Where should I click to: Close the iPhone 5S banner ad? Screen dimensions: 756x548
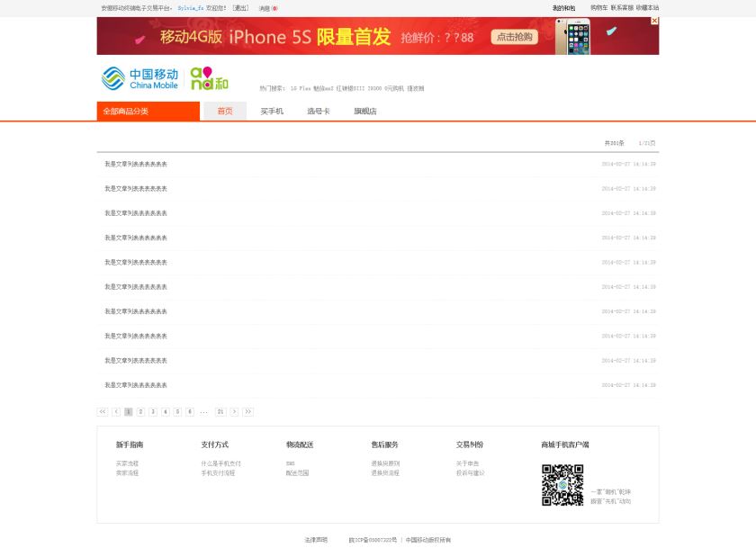[x=654, y=21]
